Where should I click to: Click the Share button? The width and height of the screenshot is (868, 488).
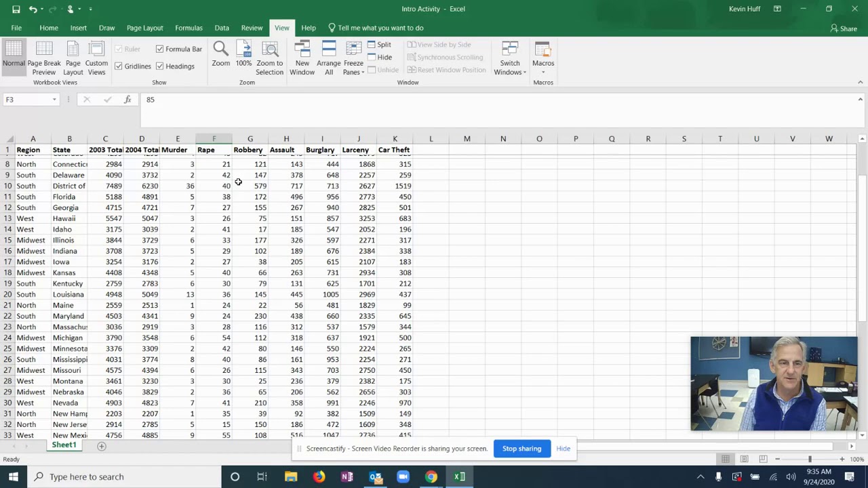[843, 28]
